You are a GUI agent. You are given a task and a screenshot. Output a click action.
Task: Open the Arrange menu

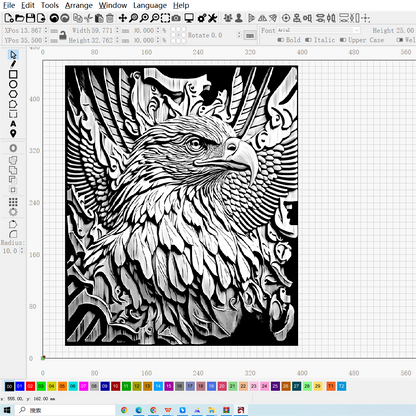pyautogui.click(x=79, y=5)
